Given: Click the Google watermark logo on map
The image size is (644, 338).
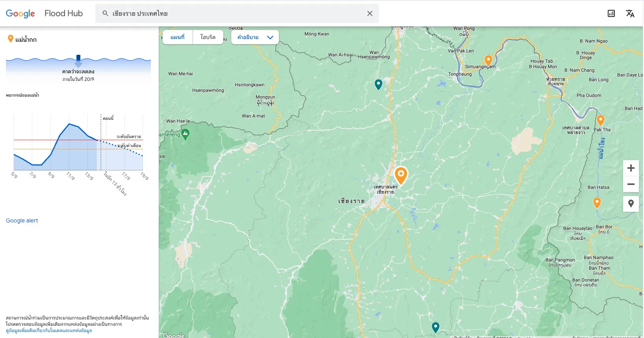Looking at the screenshot, I should pos(174,335).
